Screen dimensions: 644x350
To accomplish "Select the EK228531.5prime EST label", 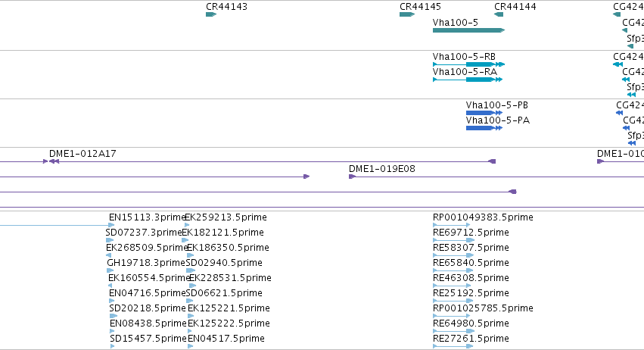I will point(230,278).
